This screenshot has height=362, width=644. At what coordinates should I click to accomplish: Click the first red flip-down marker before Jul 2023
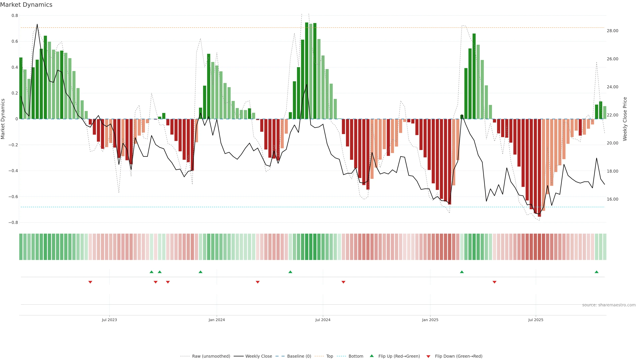pyautogui.click(x=90, y=282)
